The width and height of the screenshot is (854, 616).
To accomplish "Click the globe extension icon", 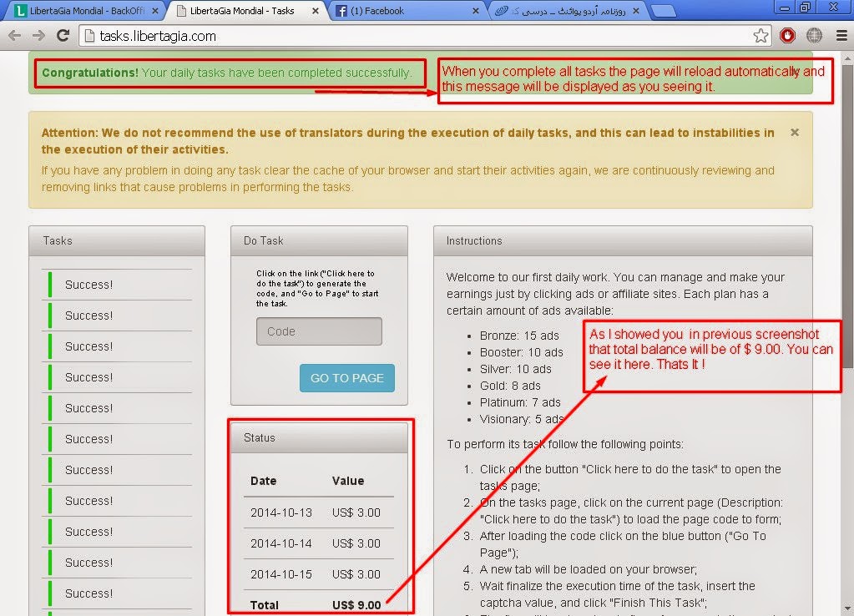I will 814,36.
